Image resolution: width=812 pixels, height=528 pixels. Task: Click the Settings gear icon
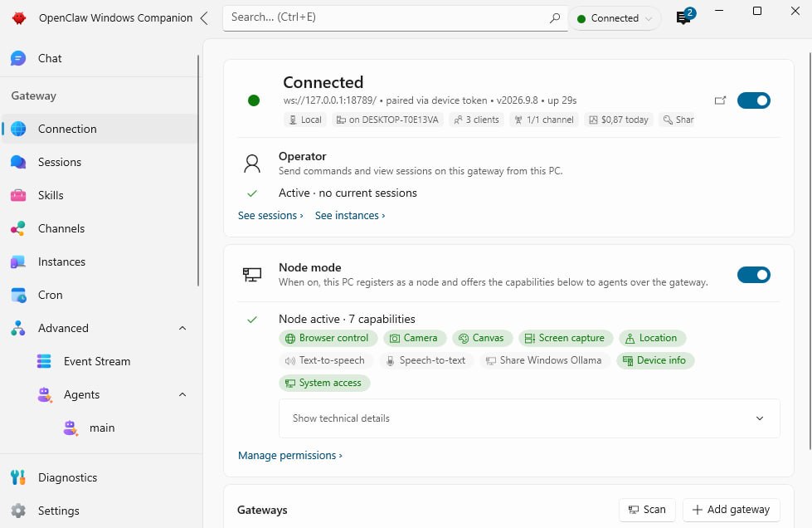click(x=18, y=511)
